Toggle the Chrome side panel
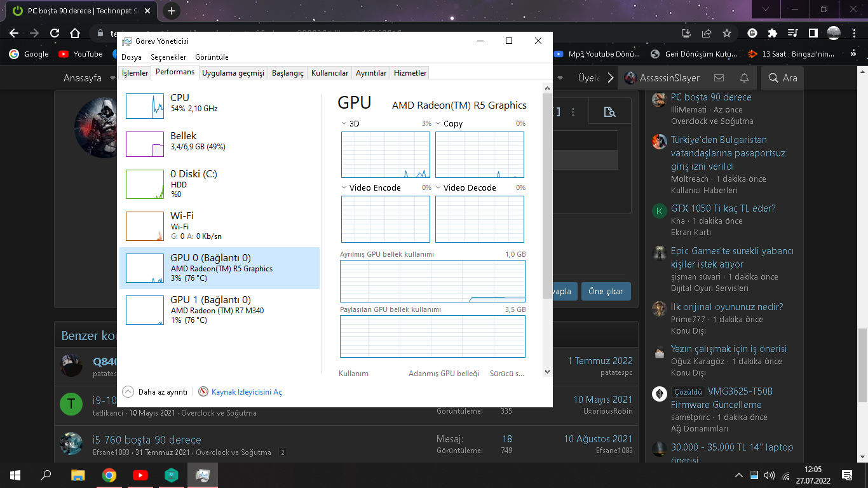This screenshot has width=868, height=488. point(813,33)
